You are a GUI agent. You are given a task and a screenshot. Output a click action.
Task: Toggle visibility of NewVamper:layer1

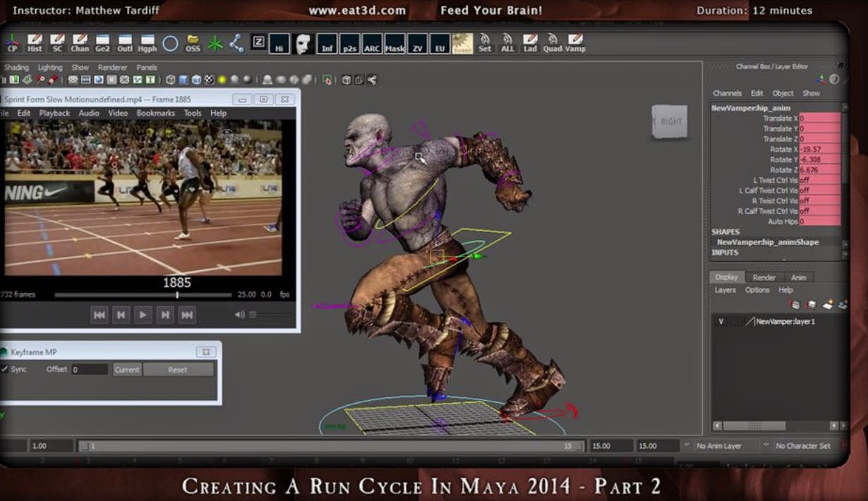[x=721, y=321]
